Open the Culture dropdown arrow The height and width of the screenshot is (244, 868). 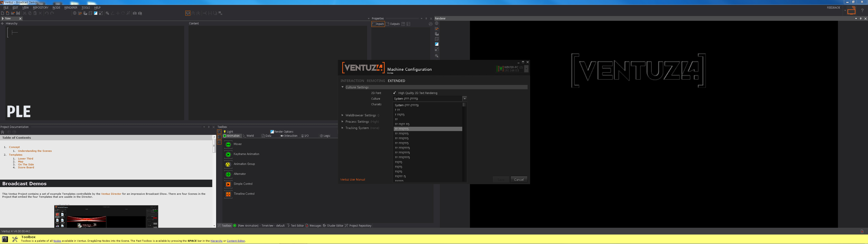click(464, 99)
